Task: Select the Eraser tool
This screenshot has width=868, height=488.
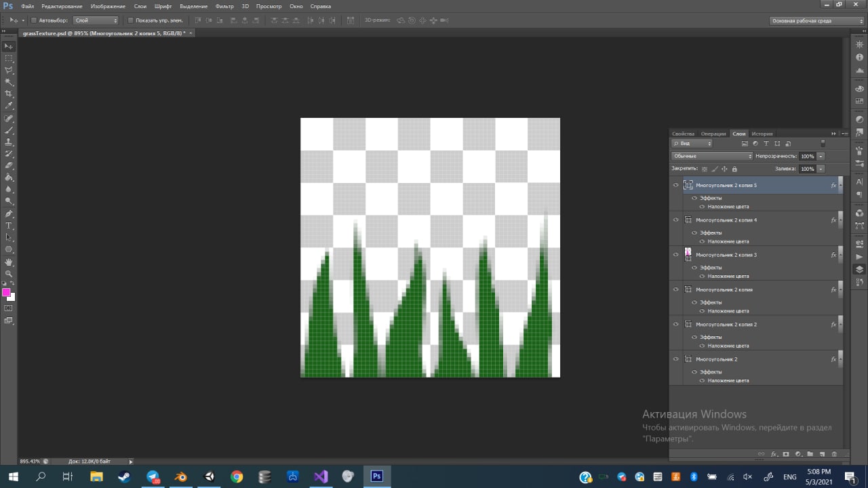Action: 9,165
